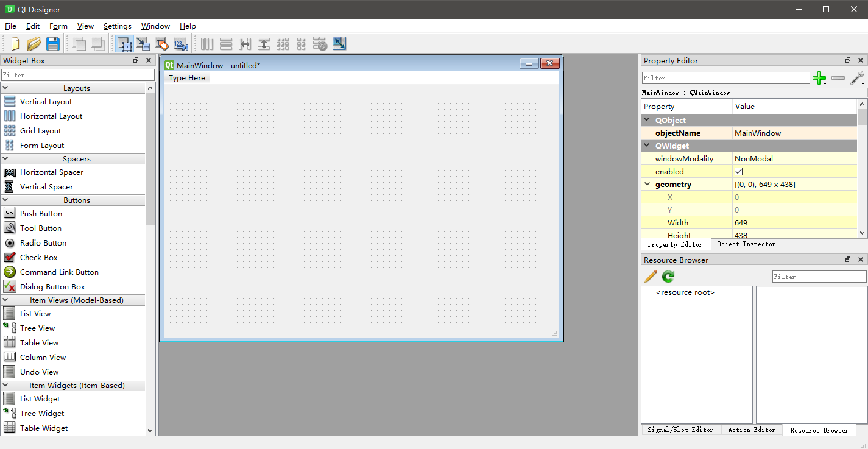This screenshot has width=868, height=449.
Task: Open a form with the folder icon
Action: click(34, 44)
